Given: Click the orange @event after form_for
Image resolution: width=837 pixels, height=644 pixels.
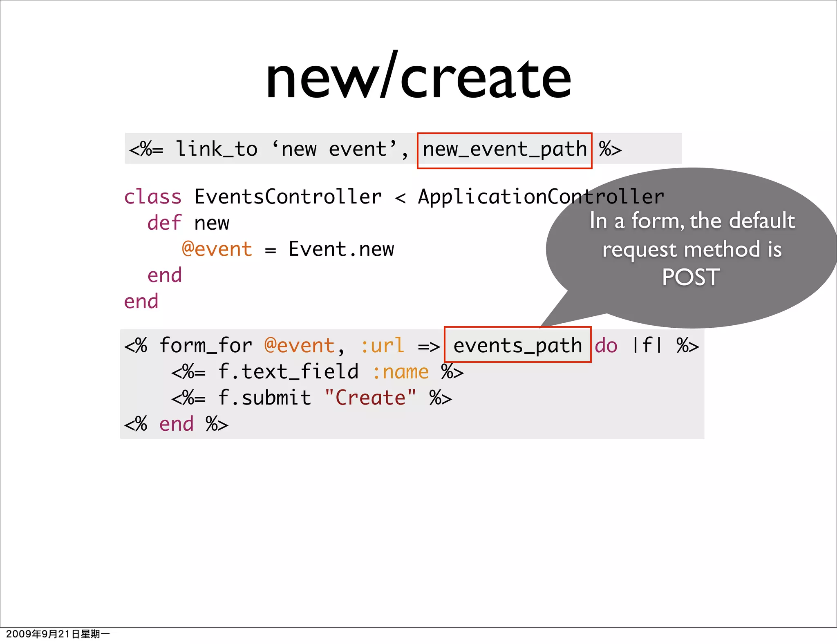Looking at the screenshot, I should click(x=300, y=345).
